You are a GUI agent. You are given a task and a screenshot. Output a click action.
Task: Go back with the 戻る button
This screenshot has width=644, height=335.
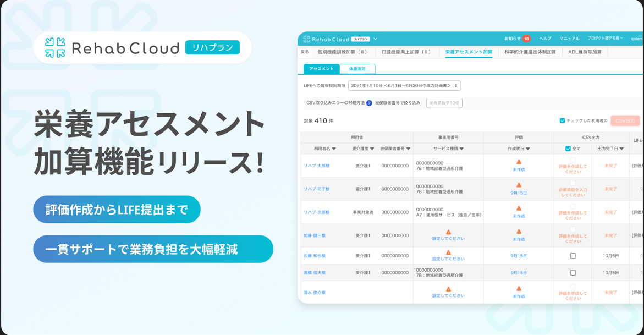304,52
